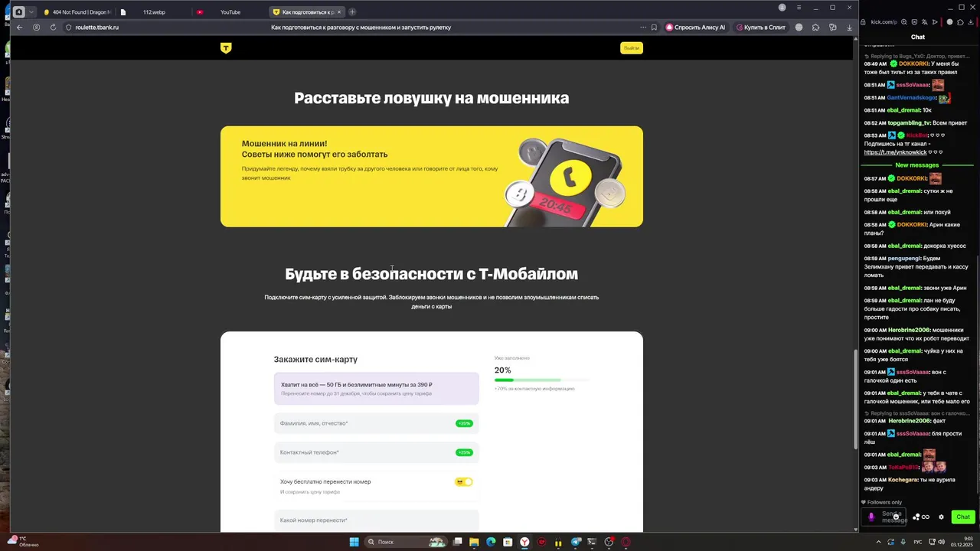This screenshot has height=551, width=980.
Task: Open Yandex Browser icon on taskbar
Action: tap(524, 542)
